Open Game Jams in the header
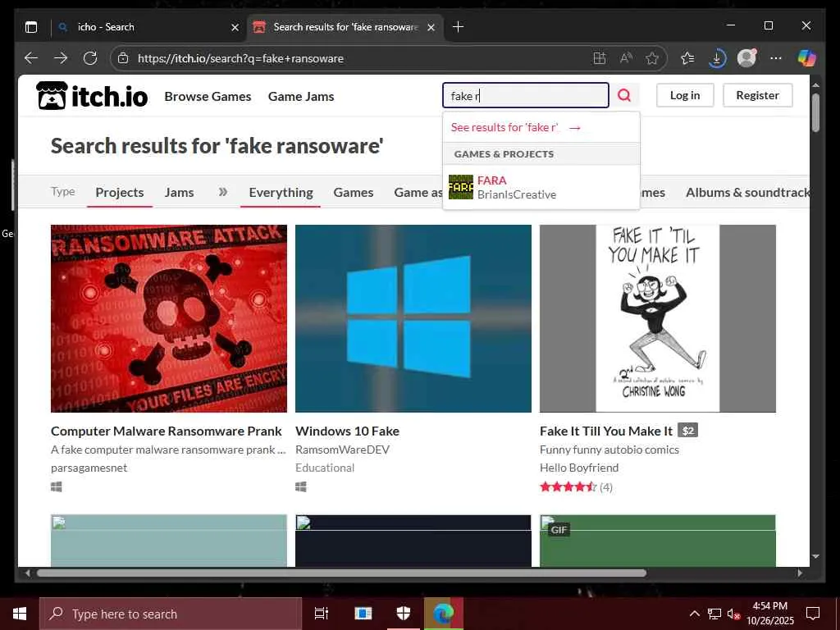The height and width of the screenshot is (630, 840). [301, 97]
